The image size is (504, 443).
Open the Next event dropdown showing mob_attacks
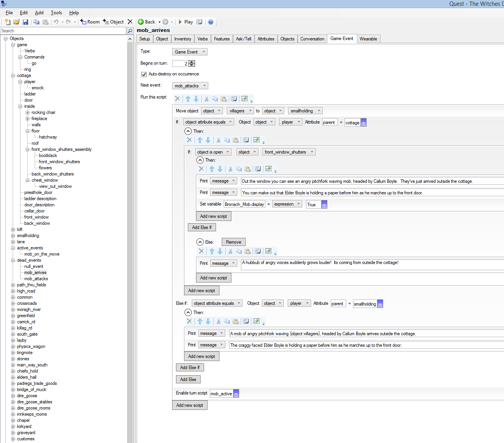pyautogui.click(x=190, y=86)
